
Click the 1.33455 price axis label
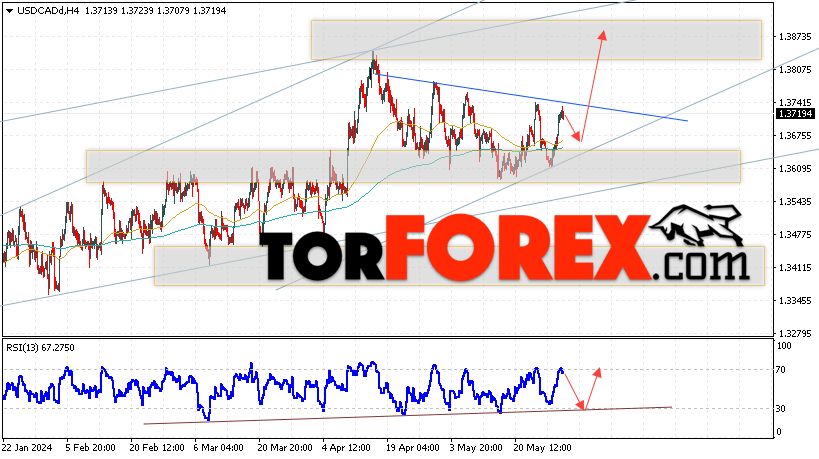point(795,300)
